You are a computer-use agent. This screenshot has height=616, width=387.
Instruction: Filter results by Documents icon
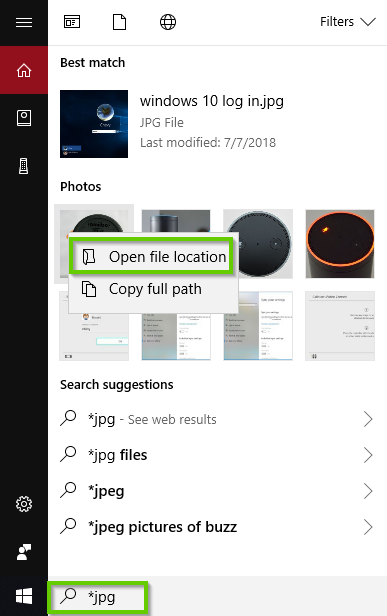(x=119, y=22)
